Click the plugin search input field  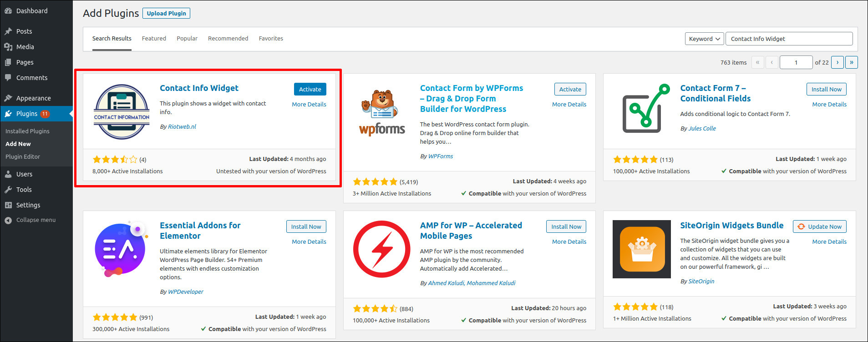pos(789,39)
